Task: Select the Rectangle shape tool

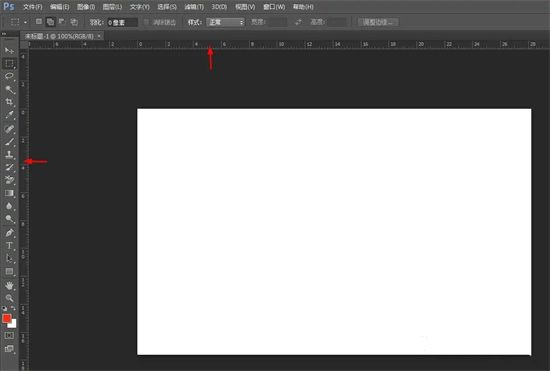Action: coord(9,271)
